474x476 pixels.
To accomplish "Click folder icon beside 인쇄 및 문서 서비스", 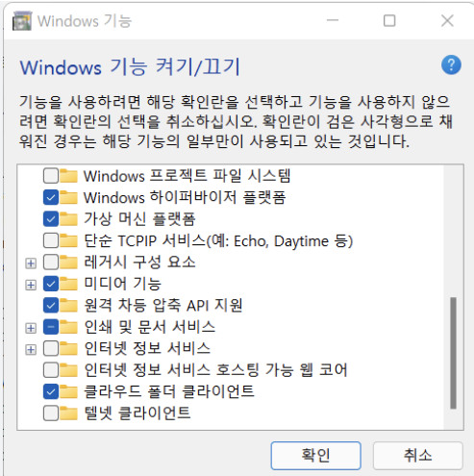I will (68, 327).
